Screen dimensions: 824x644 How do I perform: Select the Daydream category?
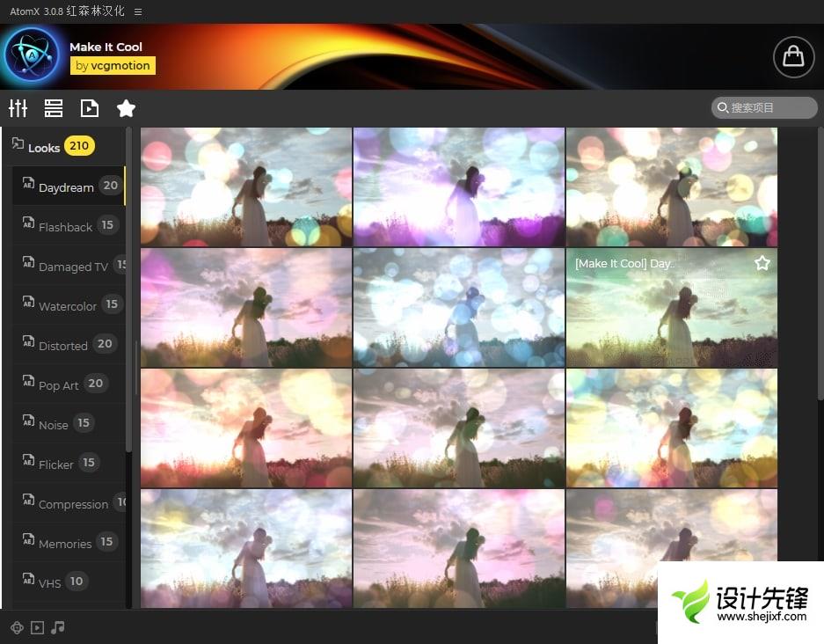point(66,187)
